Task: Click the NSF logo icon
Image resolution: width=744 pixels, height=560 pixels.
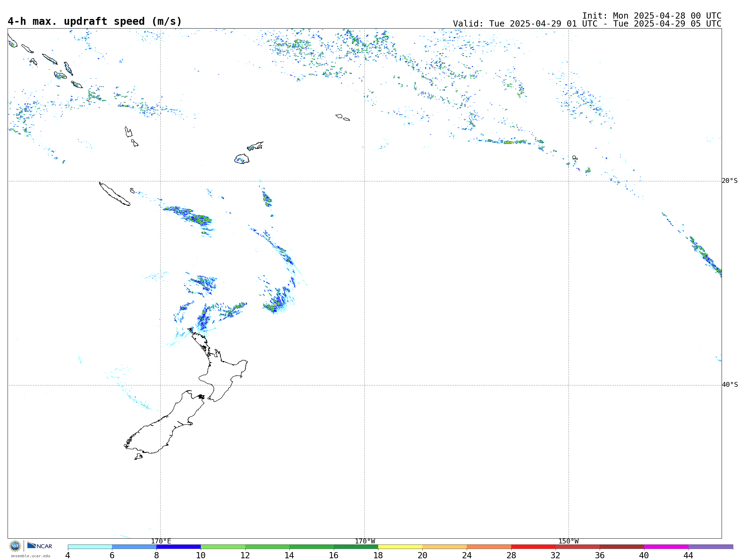Action: 15,546
